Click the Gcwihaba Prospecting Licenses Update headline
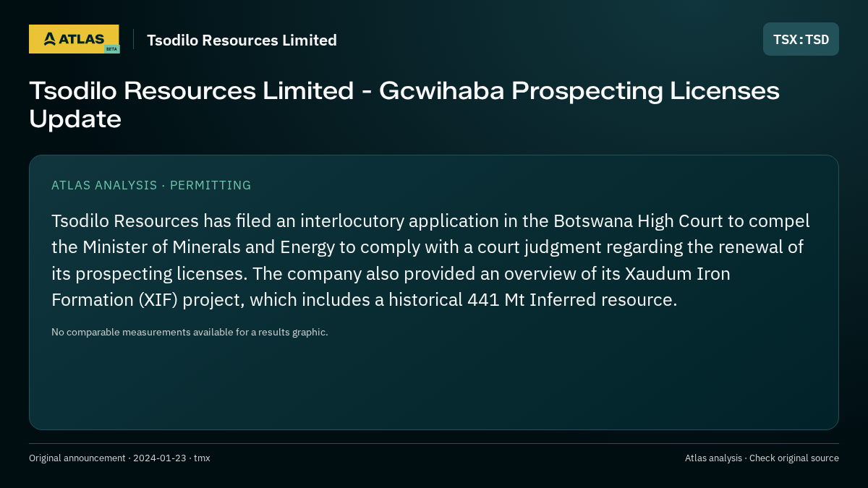868x488 pixels. [x=404, y=105]
